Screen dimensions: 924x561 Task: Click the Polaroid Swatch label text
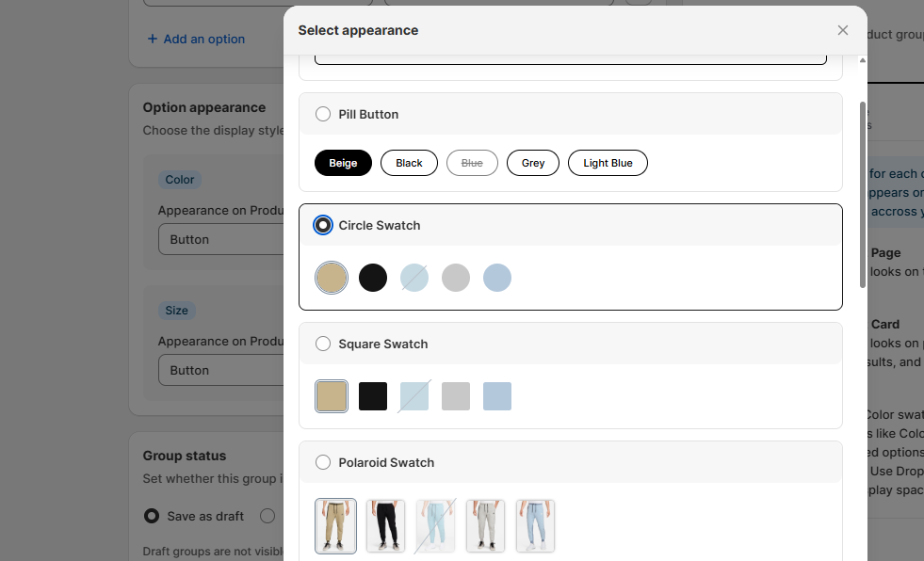tap(386, 463)
